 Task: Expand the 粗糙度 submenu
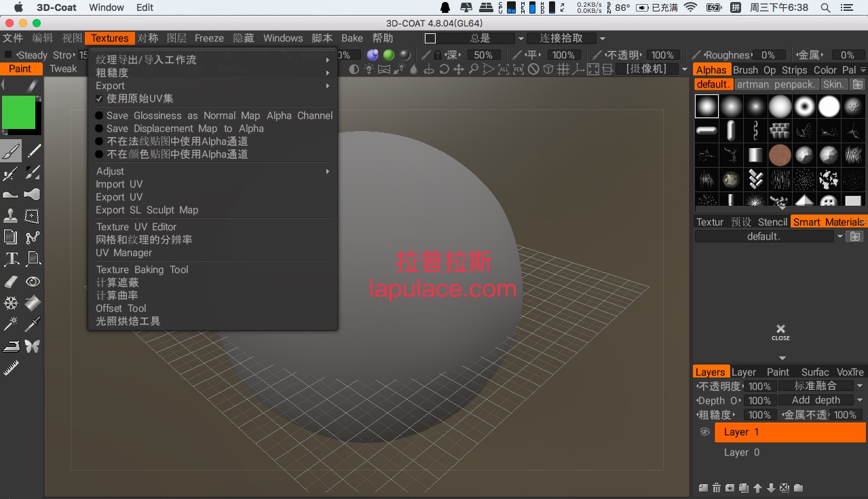(213, 73)
